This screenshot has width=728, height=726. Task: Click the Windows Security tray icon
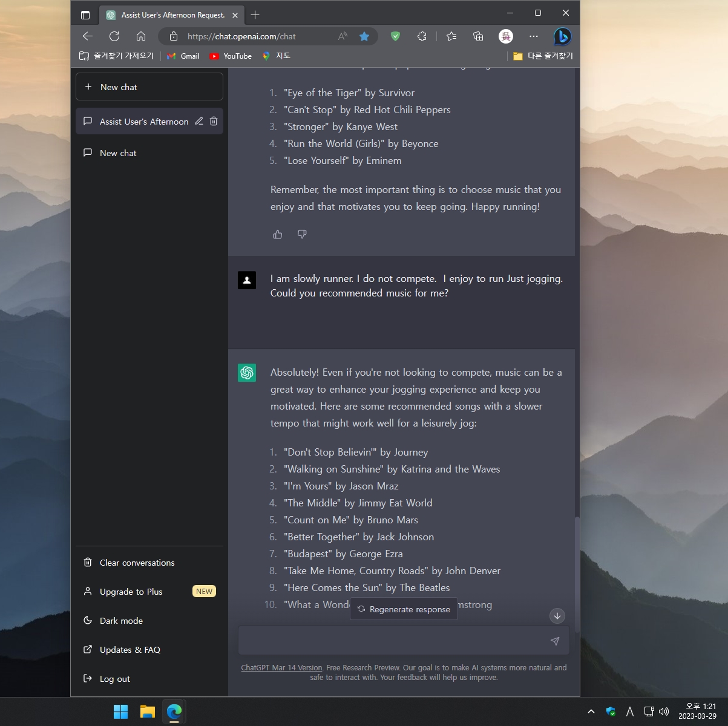pos(611,711)
